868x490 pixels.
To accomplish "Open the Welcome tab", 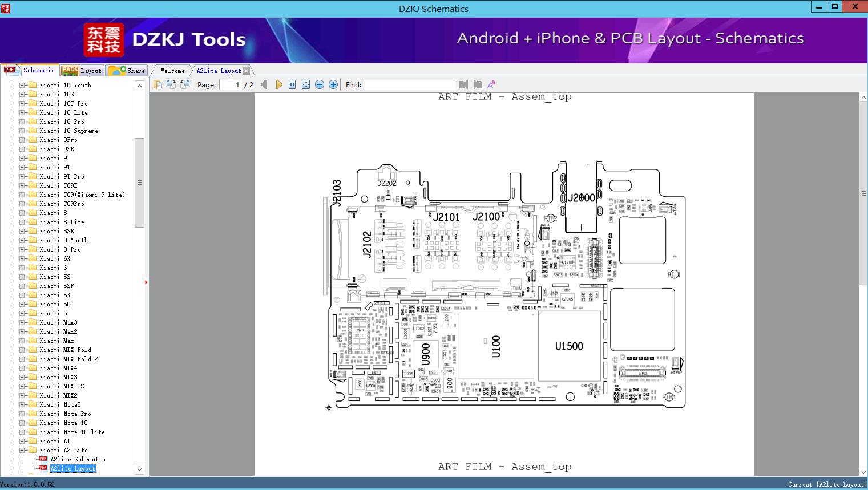I will [x=172, y=71].
